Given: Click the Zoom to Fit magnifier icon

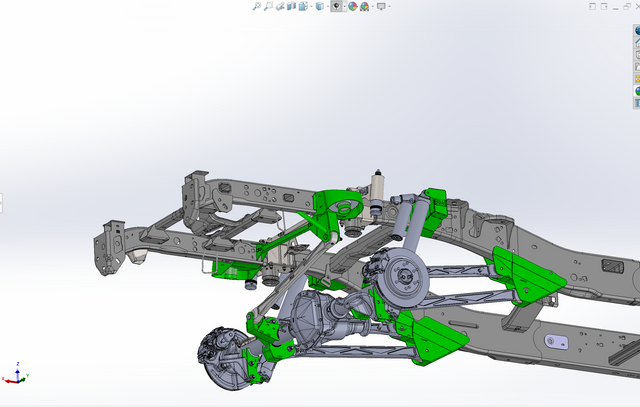Looking at the screenshot, I should [x=256, y=6].
